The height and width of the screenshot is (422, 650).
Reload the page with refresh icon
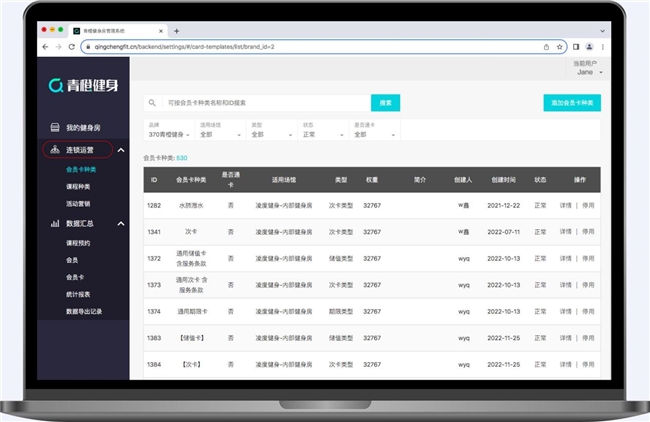(72, 47)
